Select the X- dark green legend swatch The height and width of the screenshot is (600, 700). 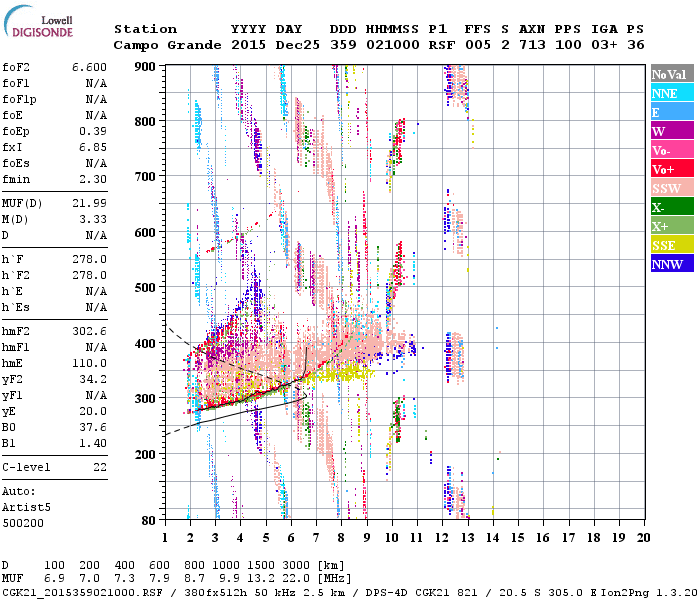click(672, 207)
